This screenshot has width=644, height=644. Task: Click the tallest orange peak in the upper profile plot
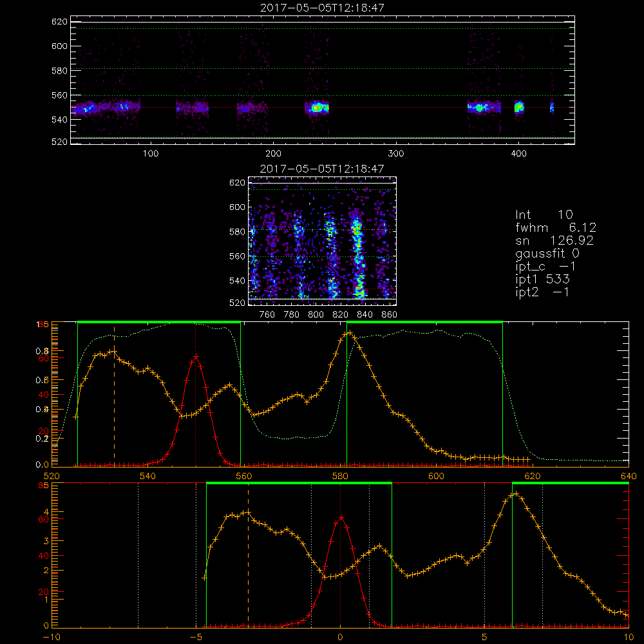349,333
